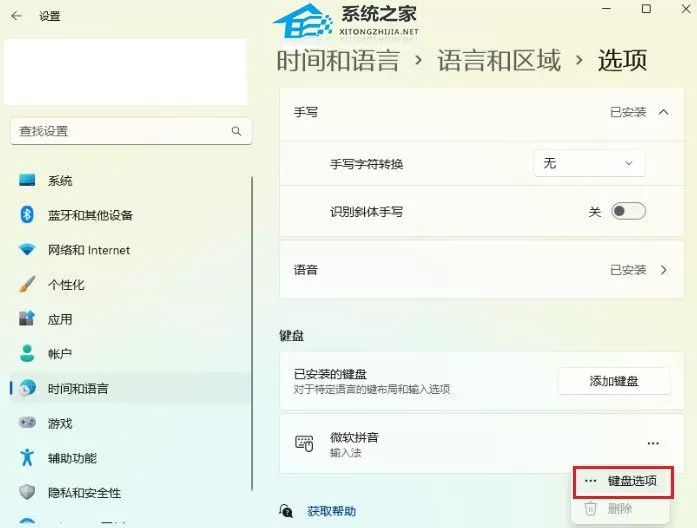Open the 获取帮助 link

tap(331, 511)
